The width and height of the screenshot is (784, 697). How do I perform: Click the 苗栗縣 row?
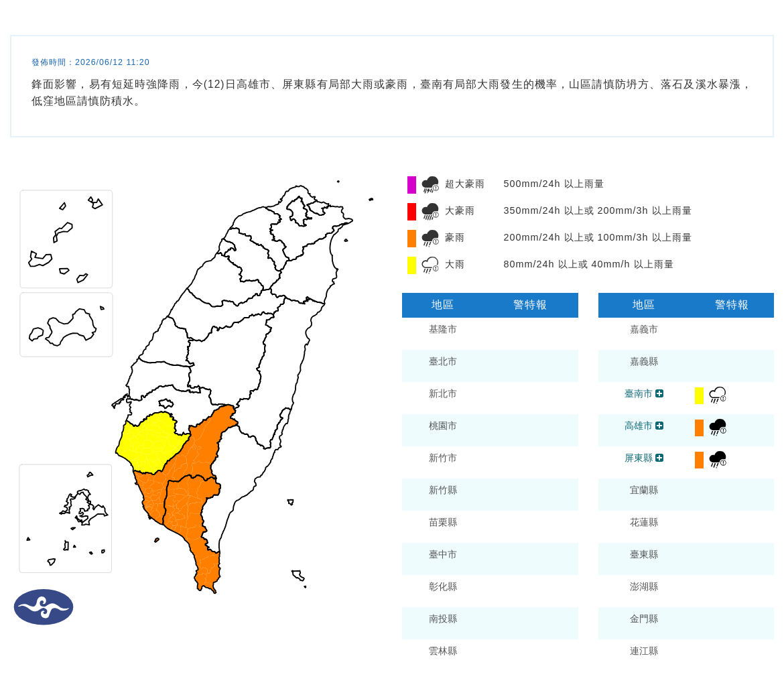pos(490,527)
